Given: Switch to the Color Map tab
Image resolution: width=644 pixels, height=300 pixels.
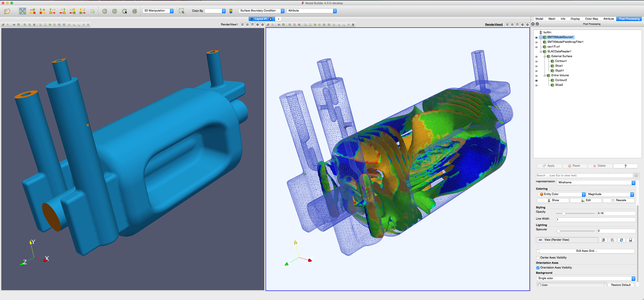Looking at the screenshot, I should 591,19.
